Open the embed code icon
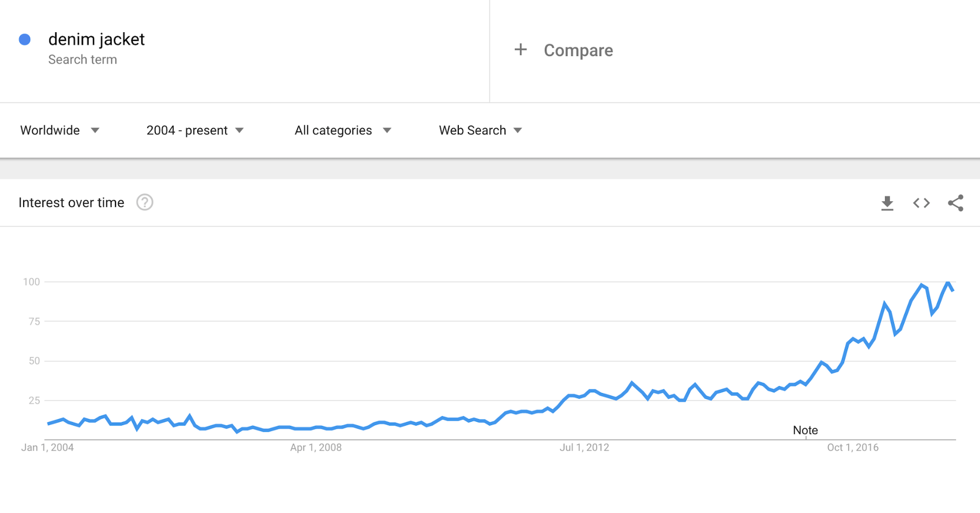980x513 pixels. click(921, 203)
